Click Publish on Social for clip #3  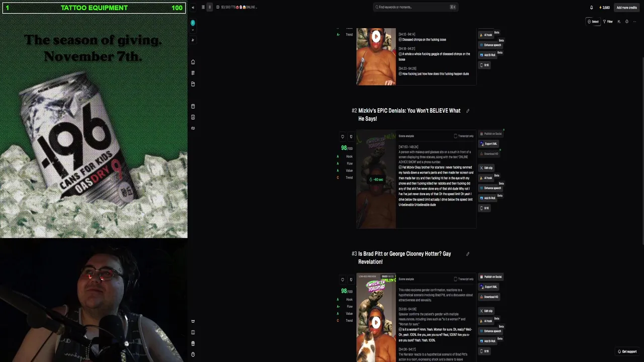[x=491, y=277]
